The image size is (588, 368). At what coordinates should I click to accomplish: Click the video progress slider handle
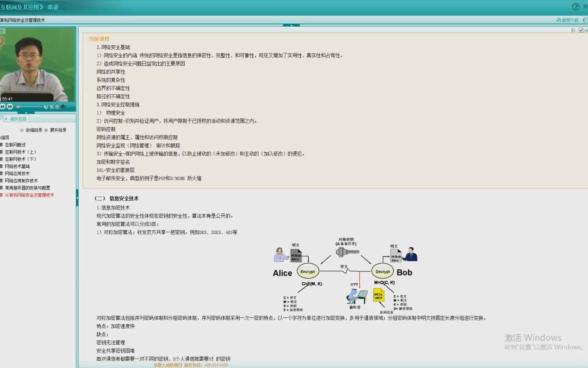point(18,106)
